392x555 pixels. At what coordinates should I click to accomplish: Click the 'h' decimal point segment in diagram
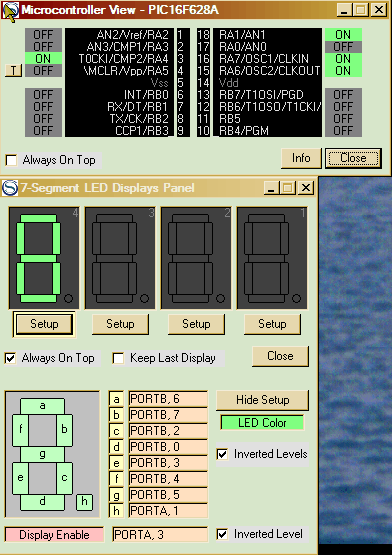(x=84, y=502)
